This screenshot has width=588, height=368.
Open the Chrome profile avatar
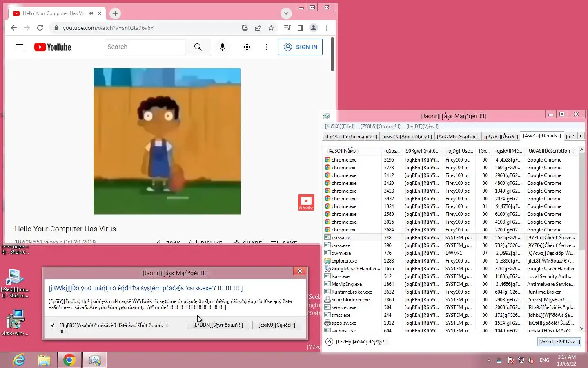[x=314, y=28]
